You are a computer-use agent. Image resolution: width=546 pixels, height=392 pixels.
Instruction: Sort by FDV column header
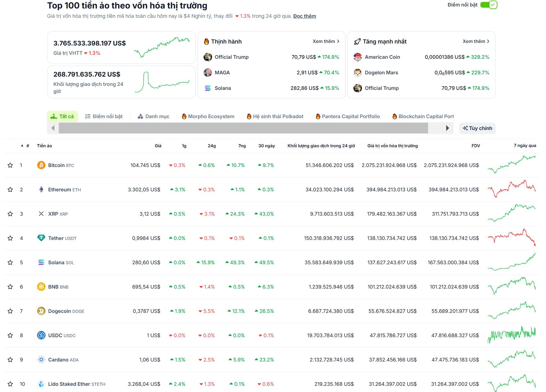[476, 146]
